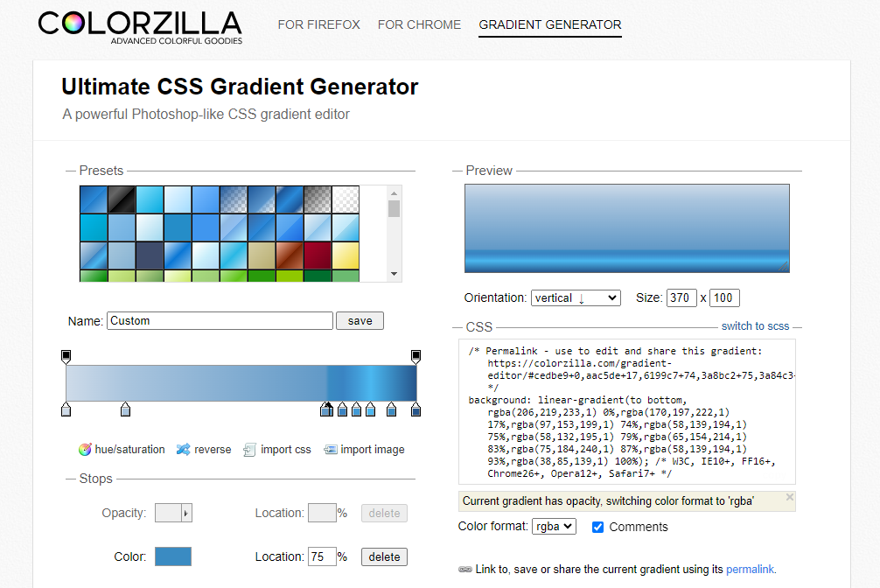This screenshot has height=588, width=880.
Task: Select the leftmost color stop at 0%
Action: pos(66,409)
